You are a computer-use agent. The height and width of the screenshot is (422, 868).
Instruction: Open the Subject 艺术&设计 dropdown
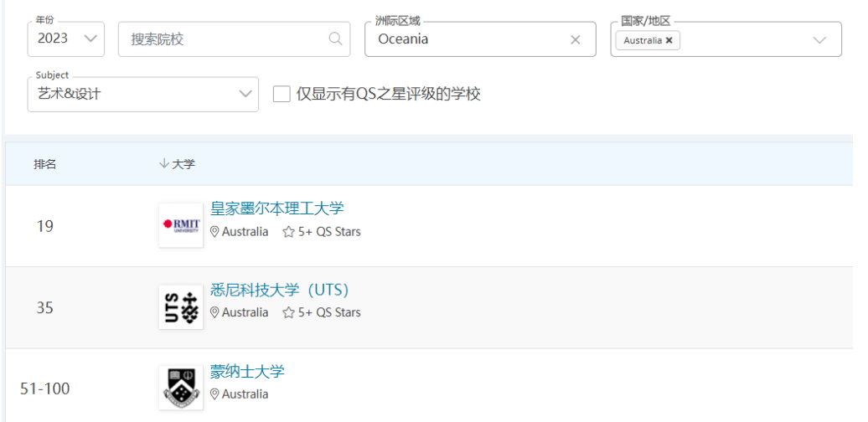(142, 94)
